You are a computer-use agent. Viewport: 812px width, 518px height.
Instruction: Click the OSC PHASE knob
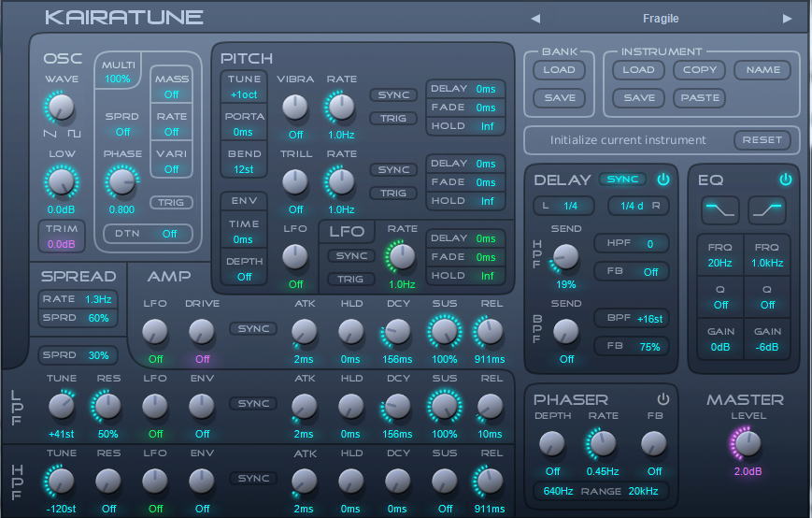[121, 181]
